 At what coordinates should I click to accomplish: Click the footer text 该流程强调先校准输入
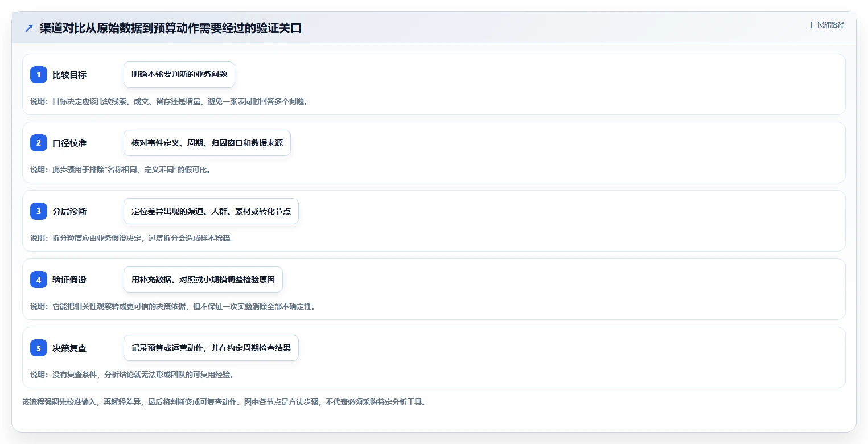224,402
